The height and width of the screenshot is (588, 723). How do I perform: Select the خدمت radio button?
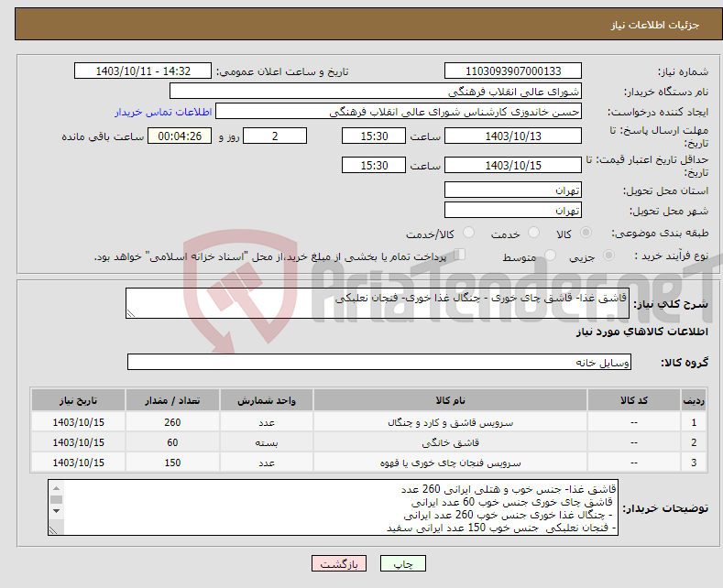(x=533, y=233)
